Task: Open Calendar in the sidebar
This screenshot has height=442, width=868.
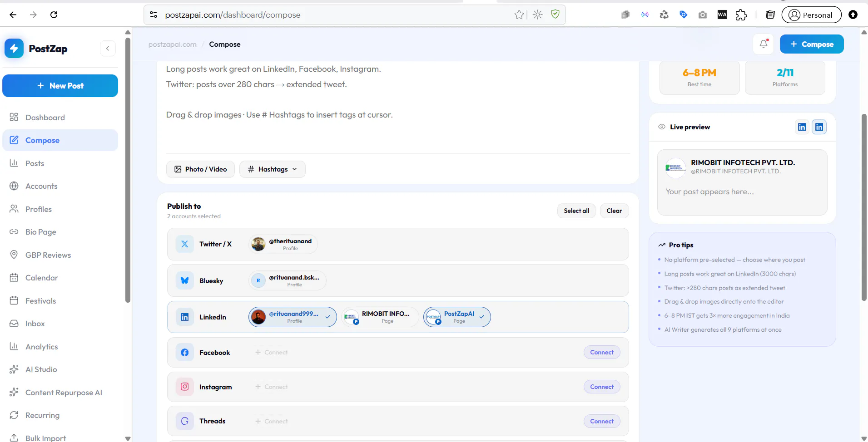Action: pos(60,278)
